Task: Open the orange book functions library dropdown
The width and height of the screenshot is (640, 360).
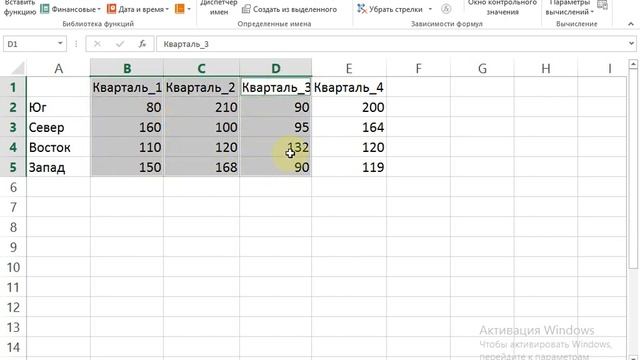Action: [182, 9]
